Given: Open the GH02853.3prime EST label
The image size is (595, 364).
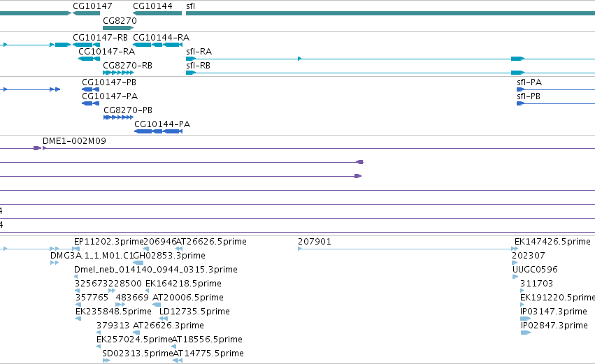Looking at the screenshot, I should coord(169,255).
